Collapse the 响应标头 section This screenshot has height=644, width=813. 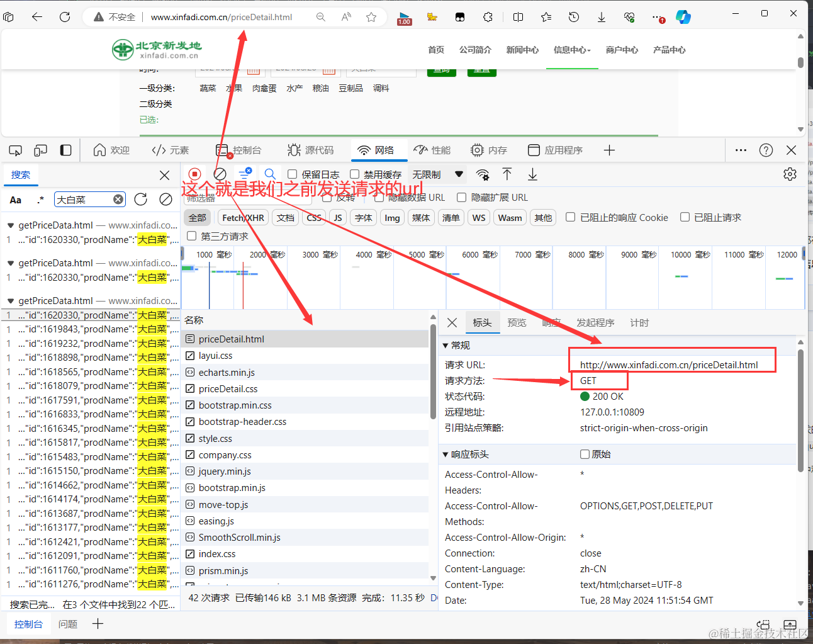(446, 454)
